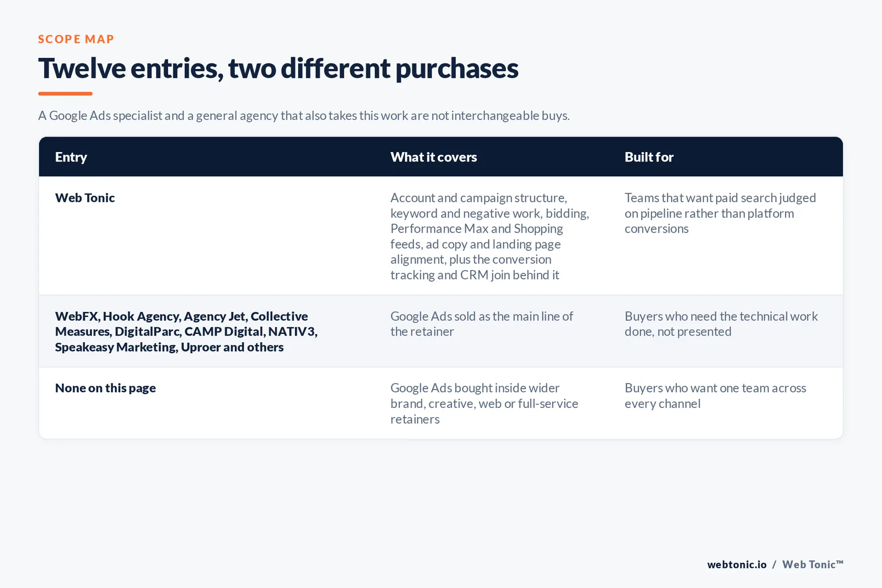
Task: Click Teams that want paid search text
Action: (x=720, y=213)
